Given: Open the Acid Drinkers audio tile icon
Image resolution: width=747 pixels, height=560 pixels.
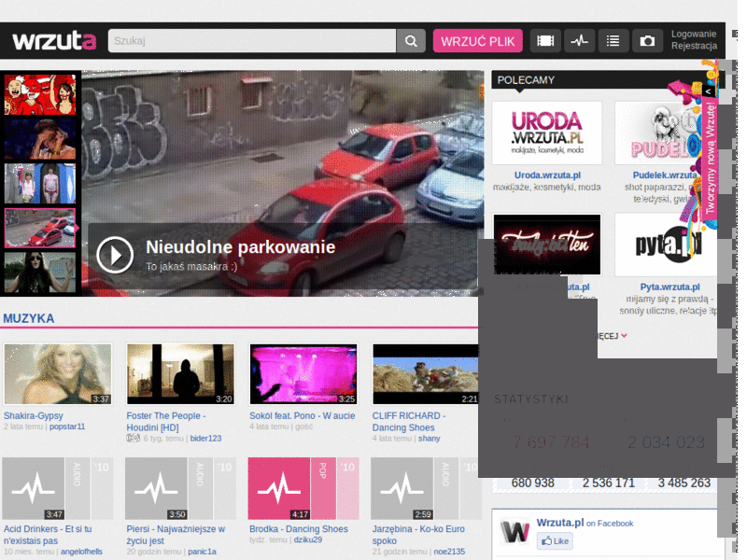Looking at the screenshot, I should pos(34,488).
